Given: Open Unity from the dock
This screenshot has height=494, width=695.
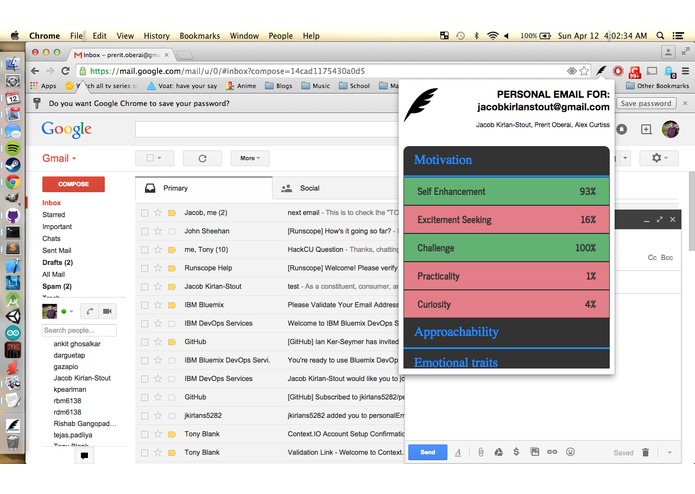Looking at the screenshot, I should click(13, 316).
